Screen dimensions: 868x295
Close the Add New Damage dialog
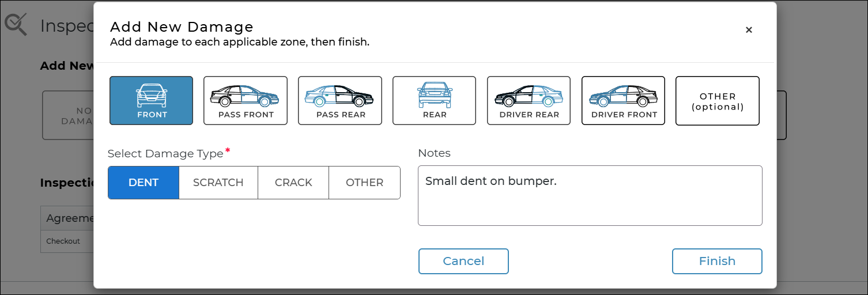click(749, 30)
